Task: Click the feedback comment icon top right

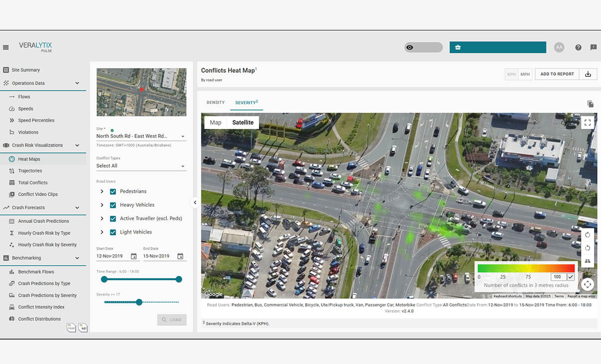Action: [x=593, y=47]
